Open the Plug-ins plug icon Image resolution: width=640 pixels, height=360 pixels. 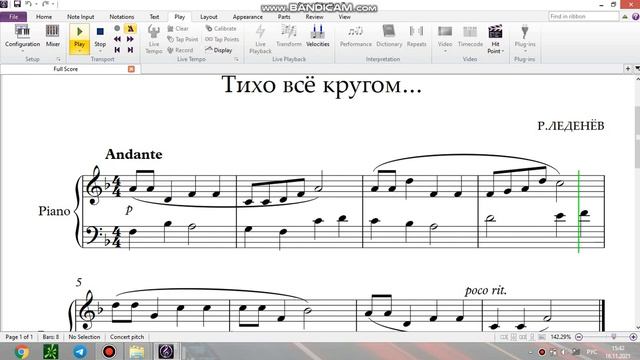525,32
